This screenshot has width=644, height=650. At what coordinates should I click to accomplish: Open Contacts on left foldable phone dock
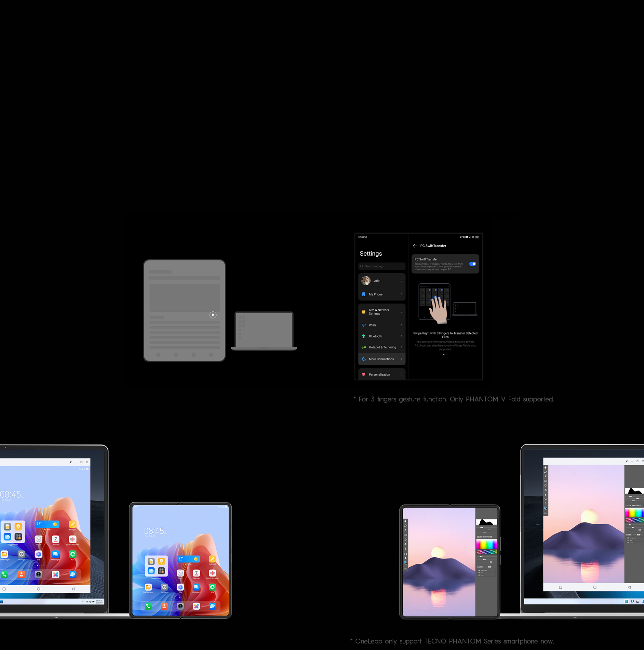(x=164, y=606)
